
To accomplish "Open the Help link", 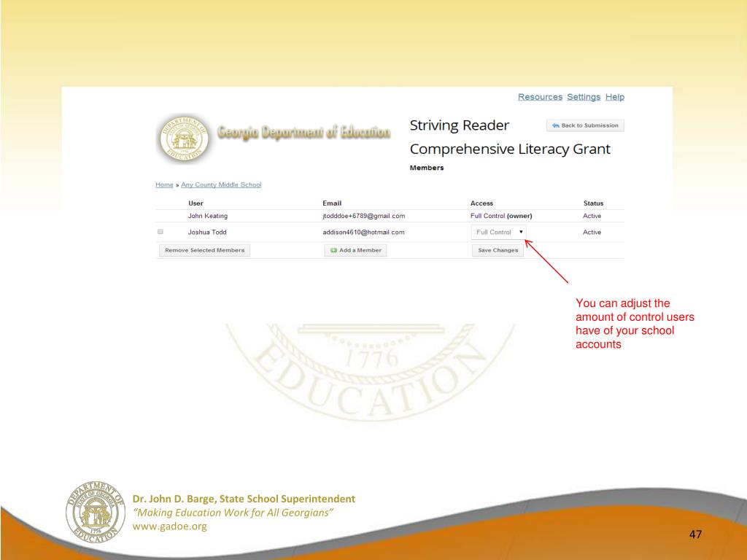I will click(x=614, y=97).
